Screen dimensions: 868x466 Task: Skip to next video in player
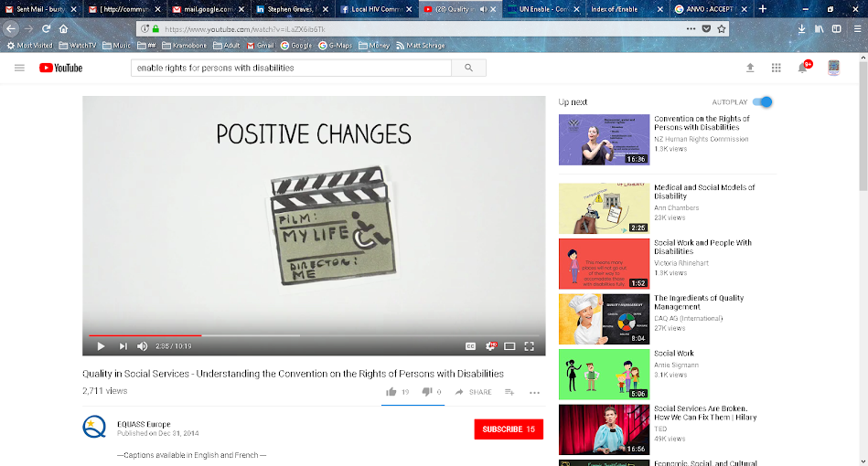coord(123,346)
